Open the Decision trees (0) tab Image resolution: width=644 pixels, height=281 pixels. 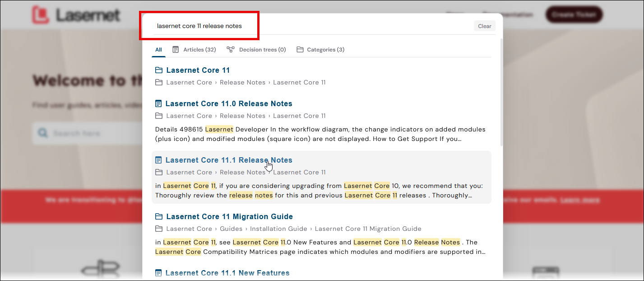(256, 50)
